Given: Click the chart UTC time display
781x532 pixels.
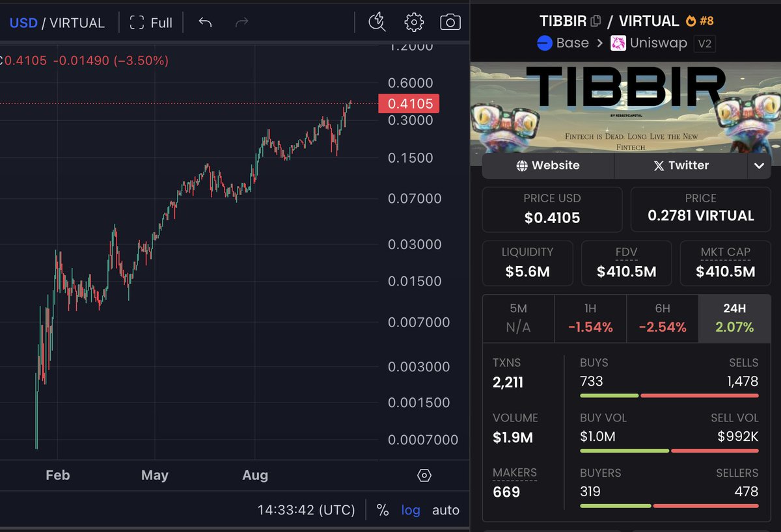Looking at the screenshot, I should tap(306, 510).
